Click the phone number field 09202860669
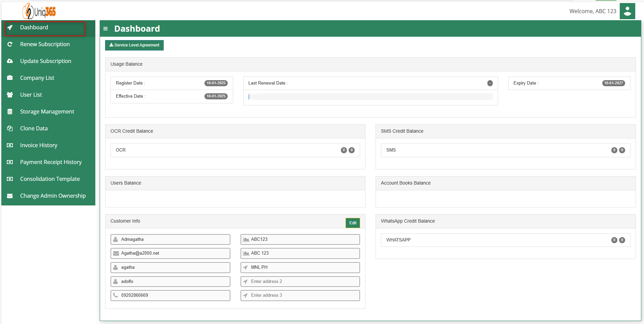Image resolution: width=644 pixels, height=324 pixels. (x=170, y=295)
